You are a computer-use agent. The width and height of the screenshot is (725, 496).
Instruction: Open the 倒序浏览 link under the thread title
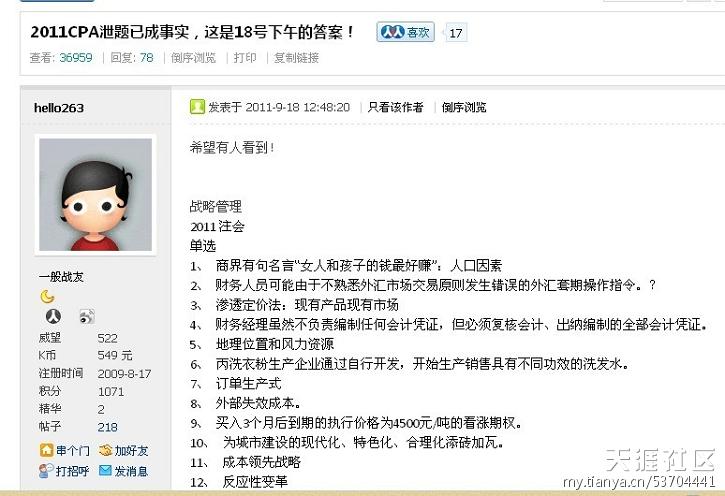(x=193, y=58)
